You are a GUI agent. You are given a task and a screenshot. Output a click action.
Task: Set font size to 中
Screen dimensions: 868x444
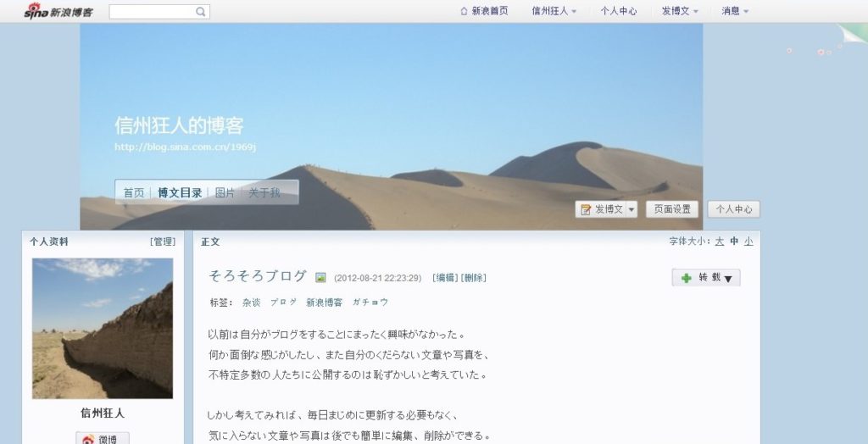[734, 241]
